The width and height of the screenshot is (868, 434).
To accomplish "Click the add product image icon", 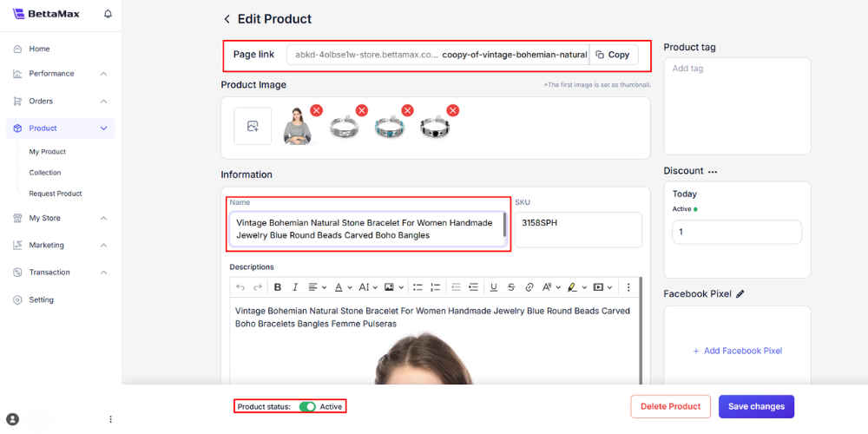I will pyautogui.click(x=253, y=127).
